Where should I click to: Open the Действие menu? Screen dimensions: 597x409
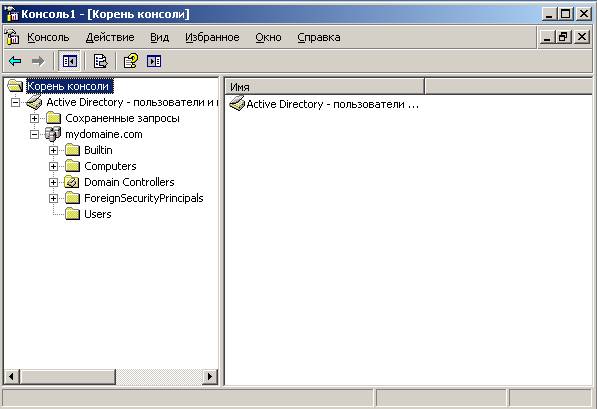point(110,37)
